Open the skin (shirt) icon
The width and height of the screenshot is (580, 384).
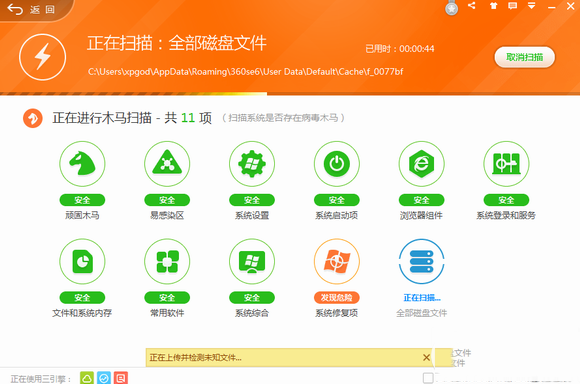(x=493, y=6)
